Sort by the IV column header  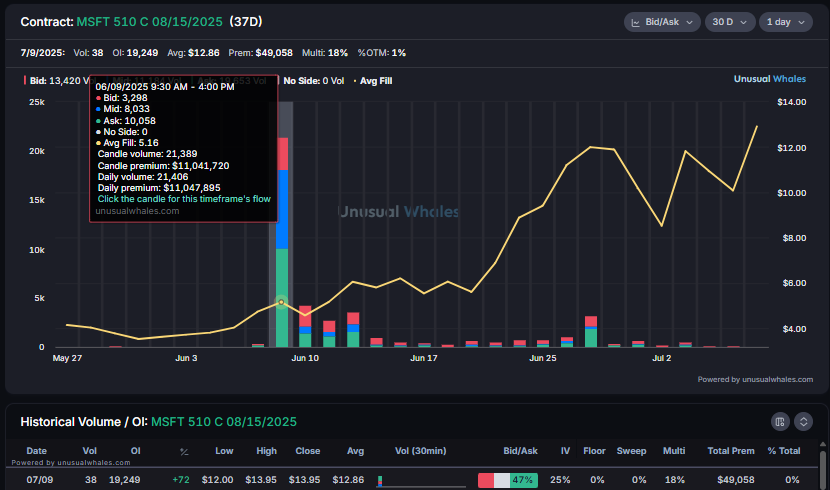click(x=565, y=451)
